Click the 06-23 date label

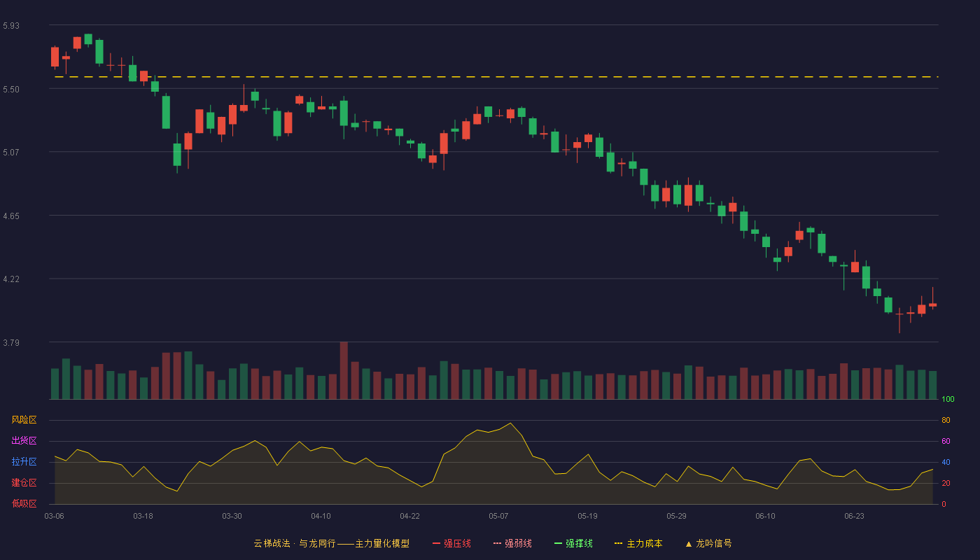[x=854, y=516]
